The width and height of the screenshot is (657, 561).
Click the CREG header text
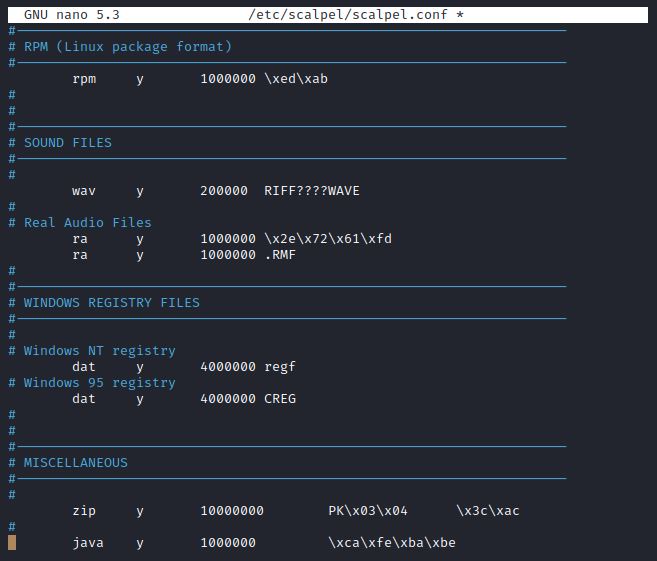pyautogui.click(x=279, y=399)
